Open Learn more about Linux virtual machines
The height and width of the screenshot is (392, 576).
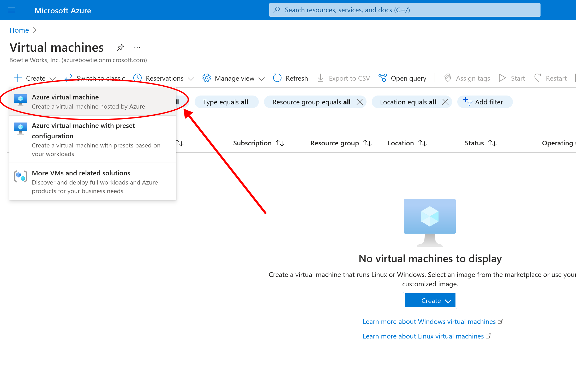click(427, 336)
